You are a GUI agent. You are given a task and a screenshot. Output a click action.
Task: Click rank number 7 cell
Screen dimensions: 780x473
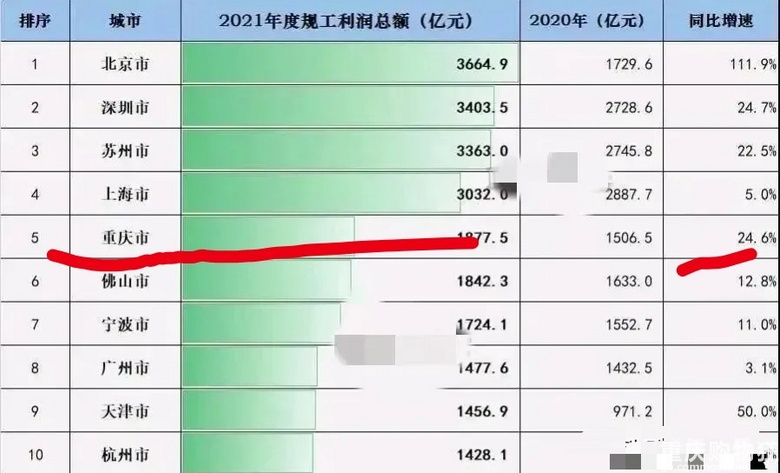[x=35, y=324]
